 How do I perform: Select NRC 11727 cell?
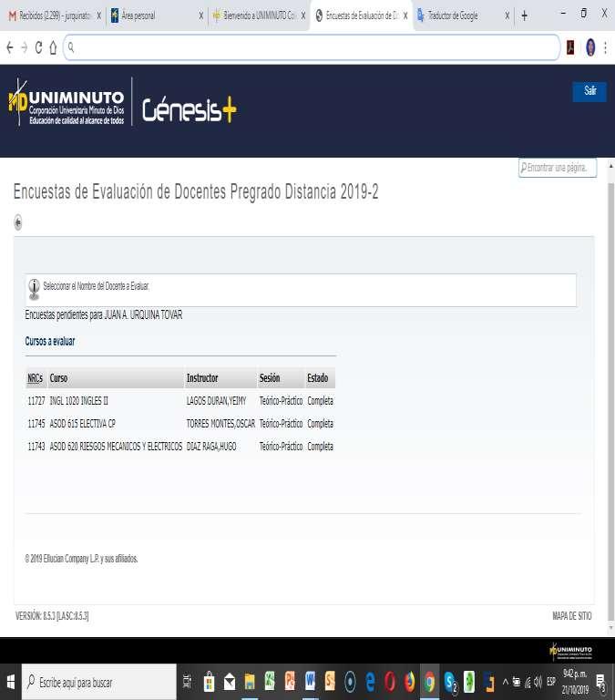pyautogui.click(x=36, y=401)
